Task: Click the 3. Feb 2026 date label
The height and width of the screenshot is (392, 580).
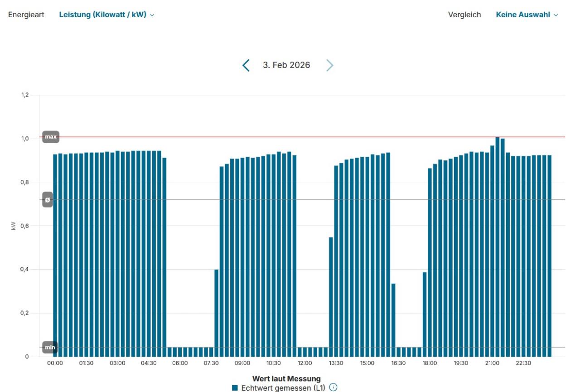Action: click(286, 65)
